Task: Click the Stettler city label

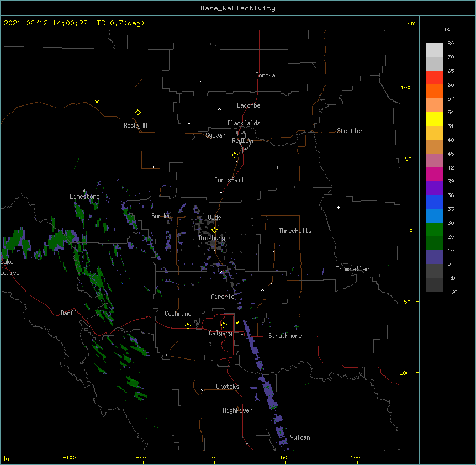Action: tap(350, 131)
